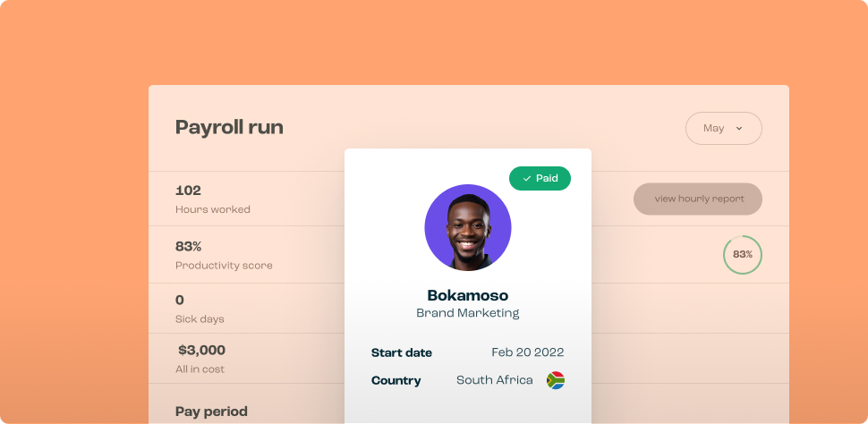Click the Pay period section heading

pos(211,411)
